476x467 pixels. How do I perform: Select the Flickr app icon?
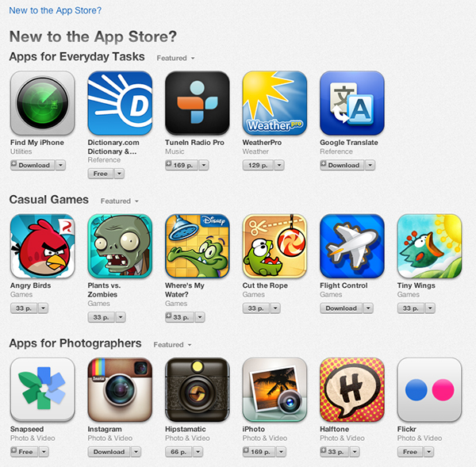429,389
